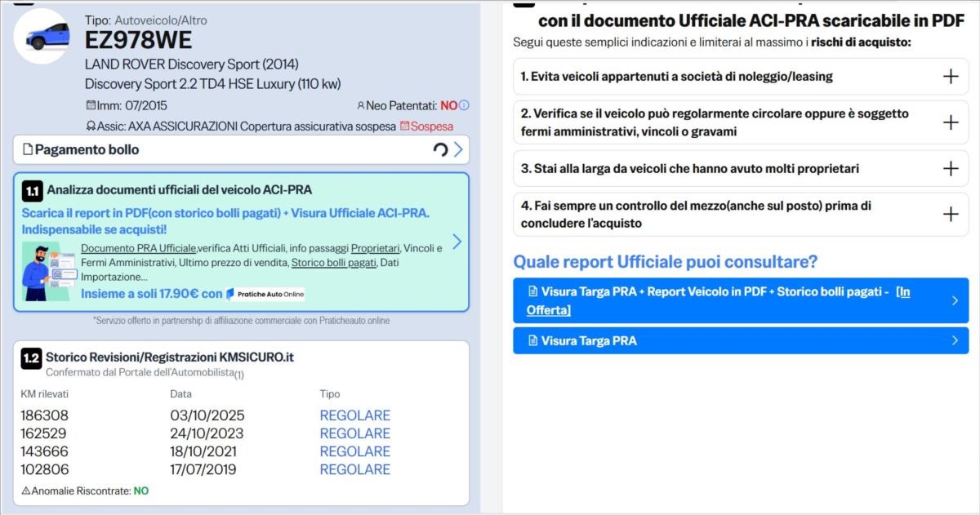This screenshot has height=515, width=980.
Task: Click the 'Storico bolli pagati' underlined link
Action: (334, 263)
